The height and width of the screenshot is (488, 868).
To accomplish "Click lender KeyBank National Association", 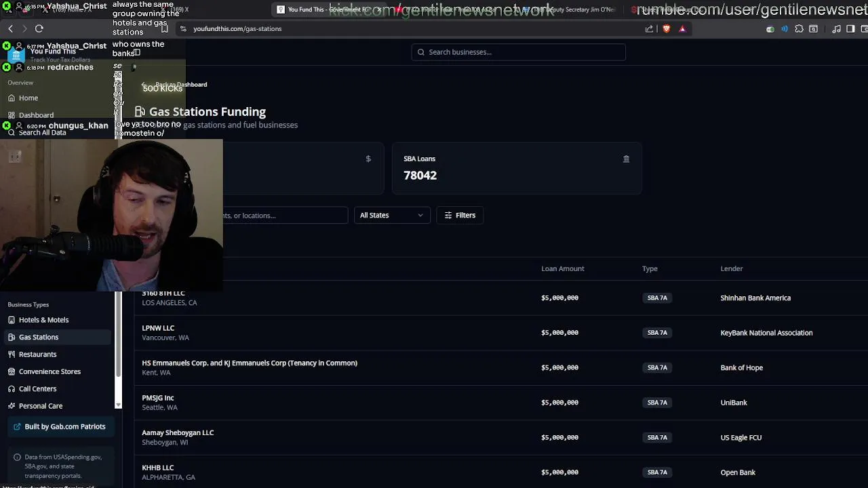I will [x=766, y=333].
